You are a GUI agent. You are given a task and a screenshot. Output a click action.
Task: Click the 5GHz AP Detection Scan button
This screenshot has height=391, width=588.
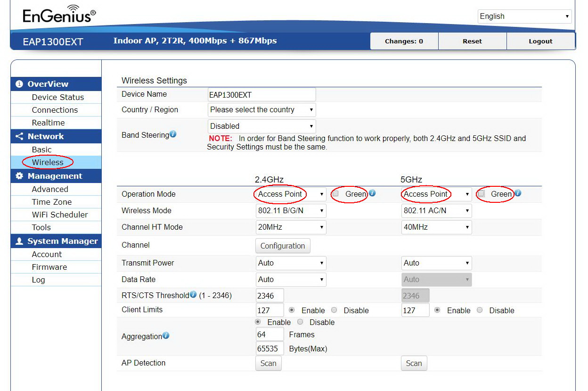click(x=414, y=363)
